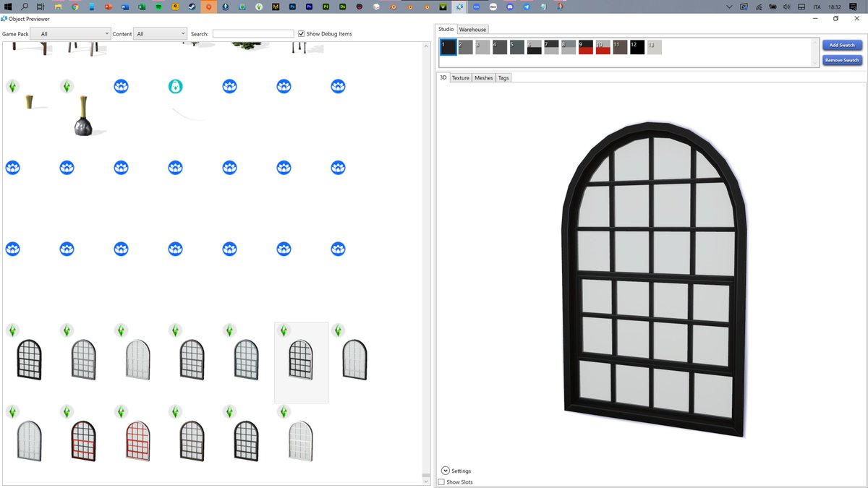Click the 3D window preview model
The height and width of the screenshot is (488, 868).
point(655,278)
